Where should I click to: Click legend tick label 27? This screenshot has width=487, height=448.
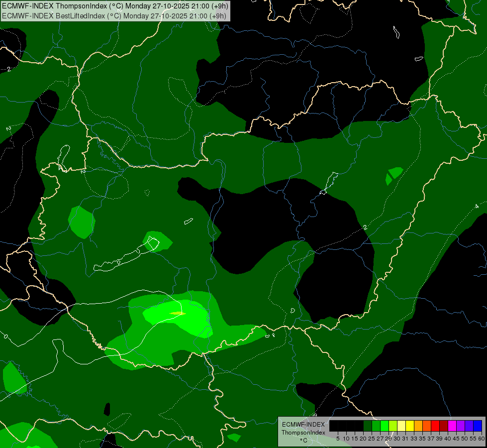(380, 439)
